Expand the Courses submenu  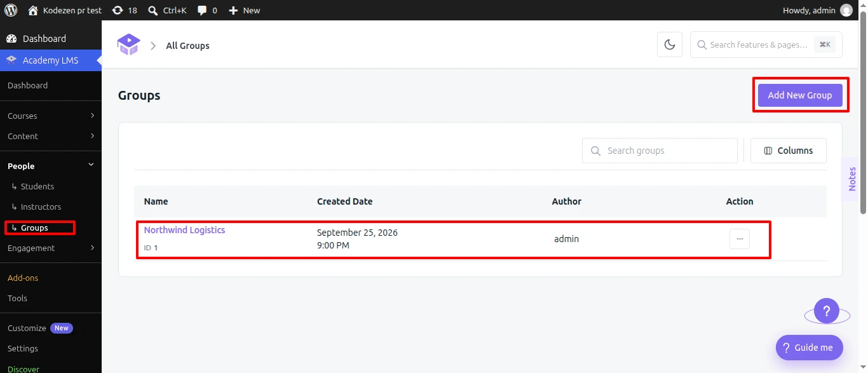(51, 116)
